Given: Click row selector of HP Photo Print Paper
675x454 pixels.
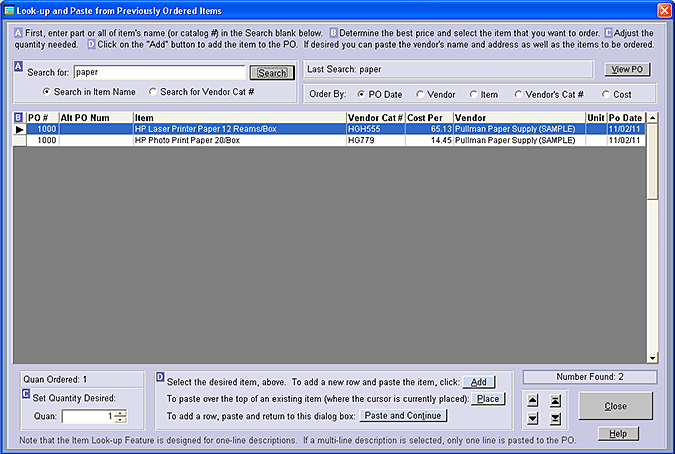Looking at the screenshot, I should tap(20, 140).
